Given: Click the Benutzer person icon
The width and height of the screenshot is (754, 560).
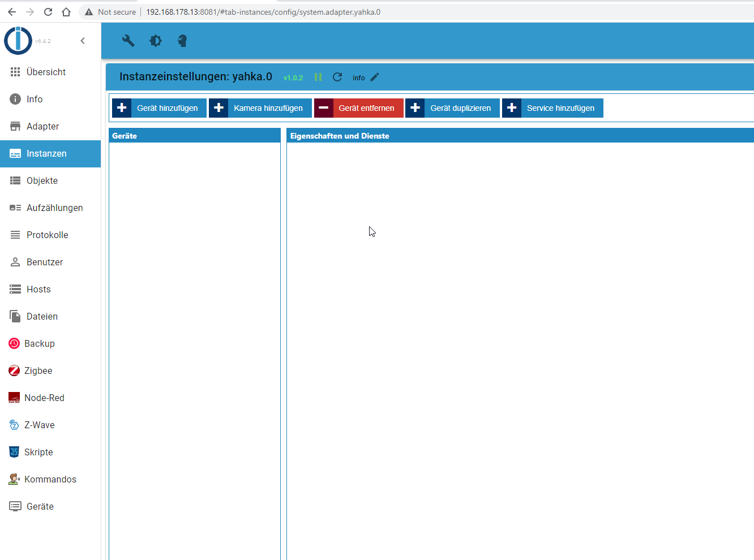Looking at the screenshot, I should (15, 262).
